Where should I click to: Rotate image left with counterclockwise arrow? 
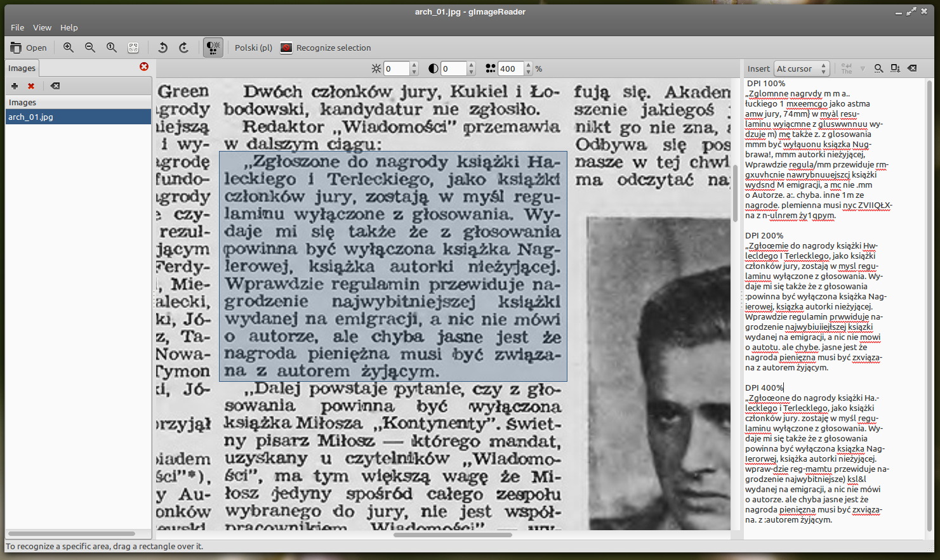162,48
